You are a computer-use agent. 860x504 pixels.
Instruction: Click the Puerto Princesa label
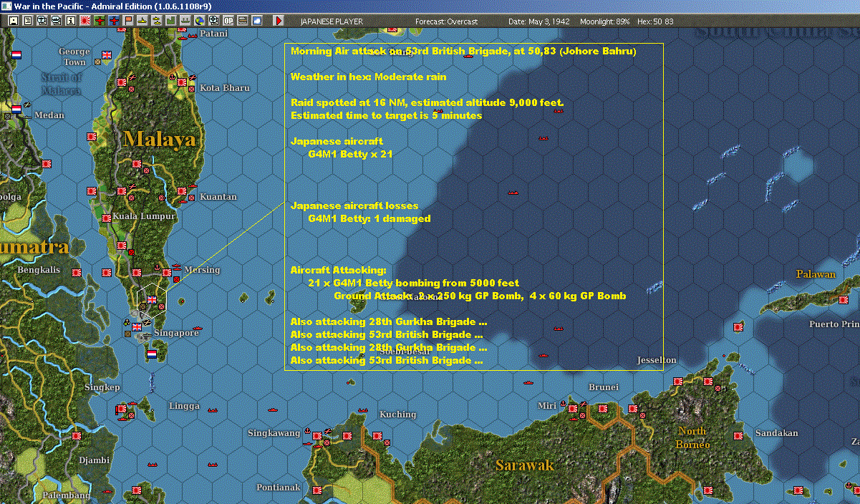click(x=834, y=324)
